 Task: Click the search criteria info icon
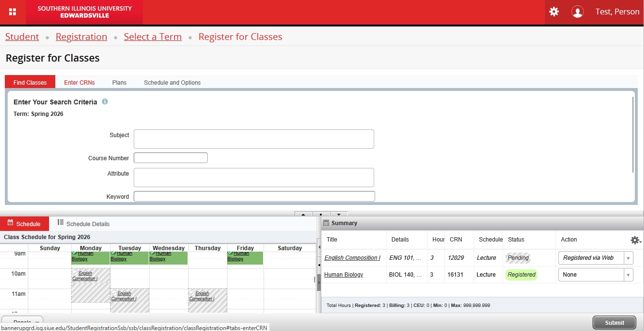[x=105, y=102]
